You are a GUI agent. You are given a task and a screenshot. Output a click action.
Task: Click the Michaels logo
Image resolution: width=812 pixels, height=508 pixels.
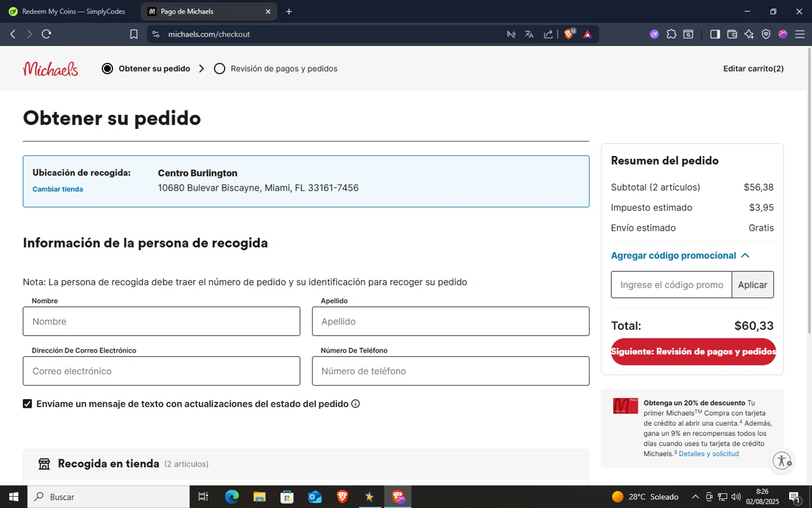50,69
